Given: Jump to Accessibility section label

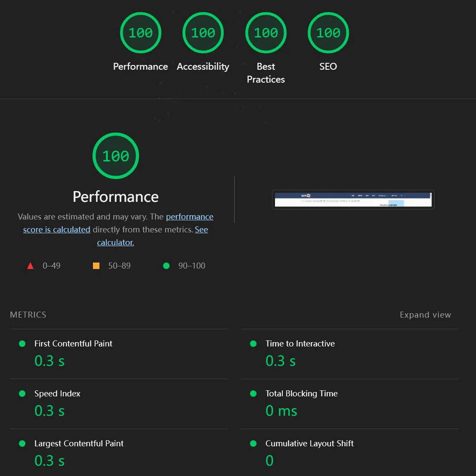Looking at the screenshot, I should [203, 67].
